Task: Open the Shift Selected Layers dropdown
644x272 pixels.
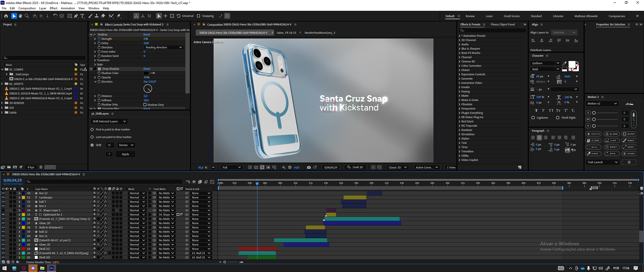Action: (x=109, y=121)
